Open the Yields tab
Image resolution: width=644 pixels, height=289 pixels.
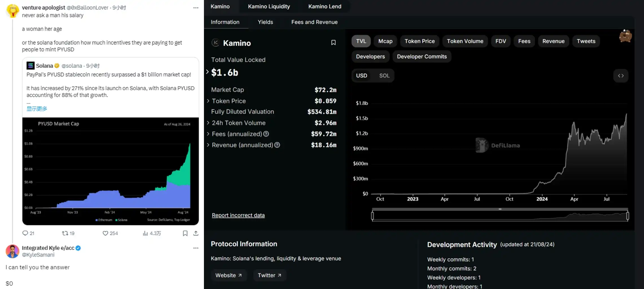click(265, 22)
